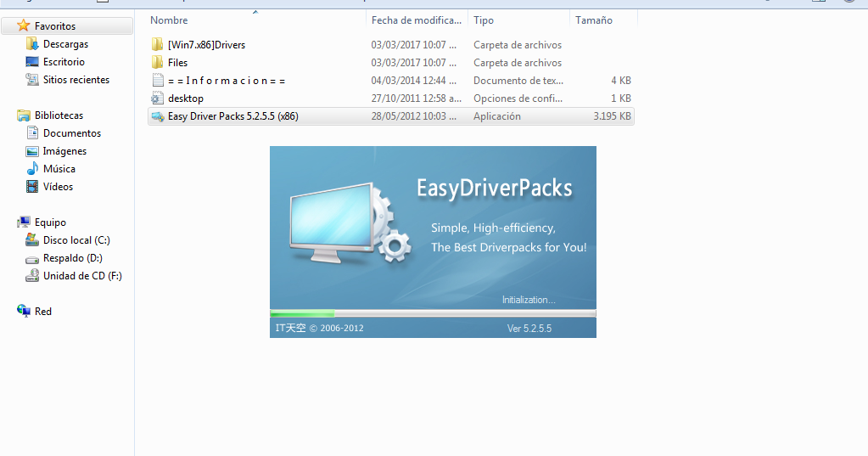Image resolution: width=868 pixels, height=456 pixels.
Task: Click the Vídeos film icon
Action: [x=32, y=186]
